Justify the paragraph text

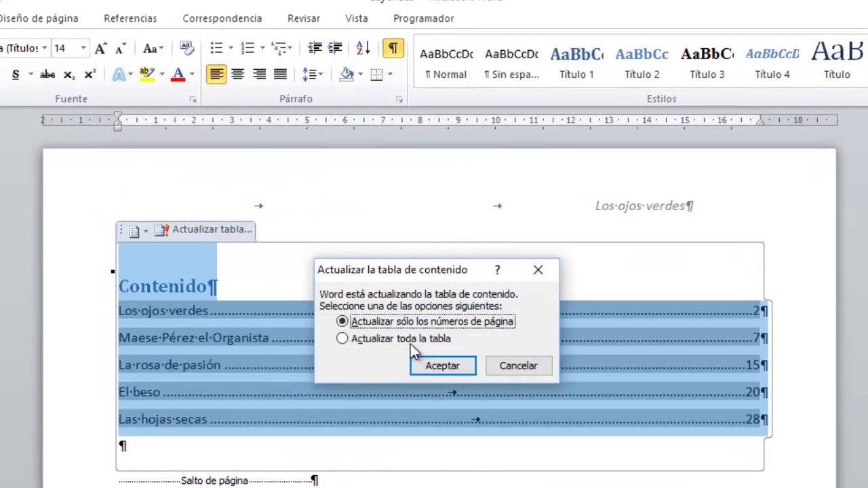coord(280,74)
